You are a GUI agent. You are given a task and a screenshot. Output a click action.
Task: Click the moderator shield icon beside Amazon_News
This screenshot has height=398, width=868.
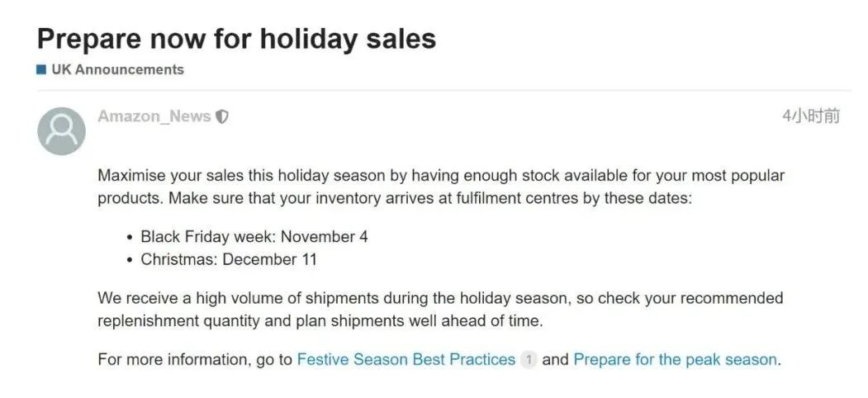click(221, 117)
